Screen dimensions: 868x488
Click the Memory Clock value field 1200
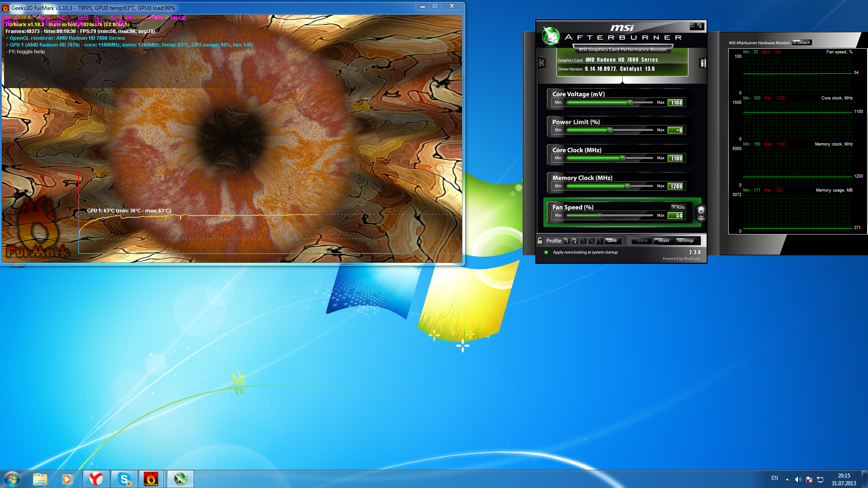tap(676, 186)
